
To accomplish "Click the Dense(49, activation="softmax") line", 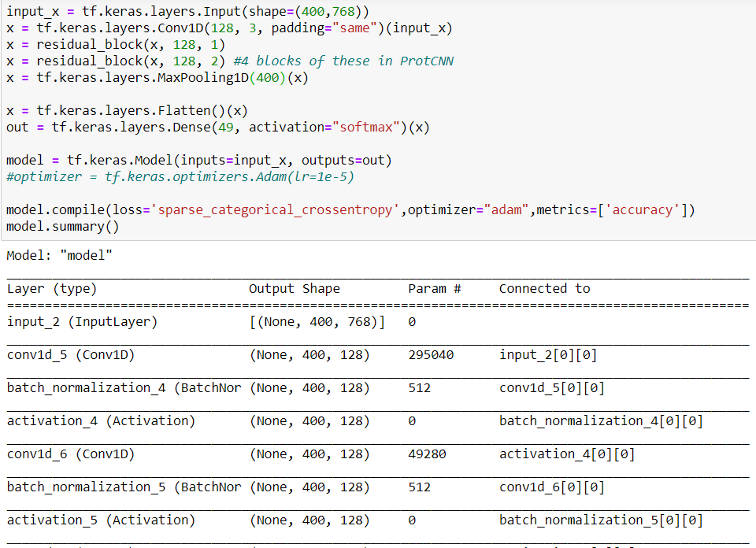I will click(x=218, y=128).
